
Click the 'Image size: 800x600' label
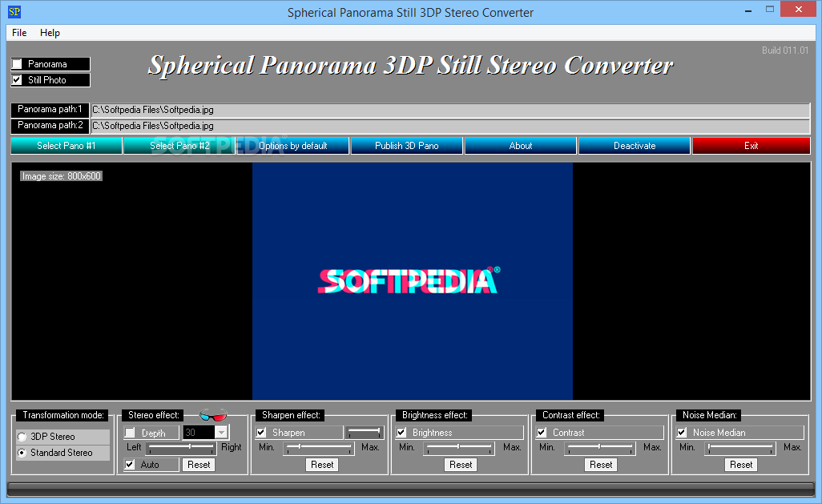pyautogui.click(x=61, y=176)
